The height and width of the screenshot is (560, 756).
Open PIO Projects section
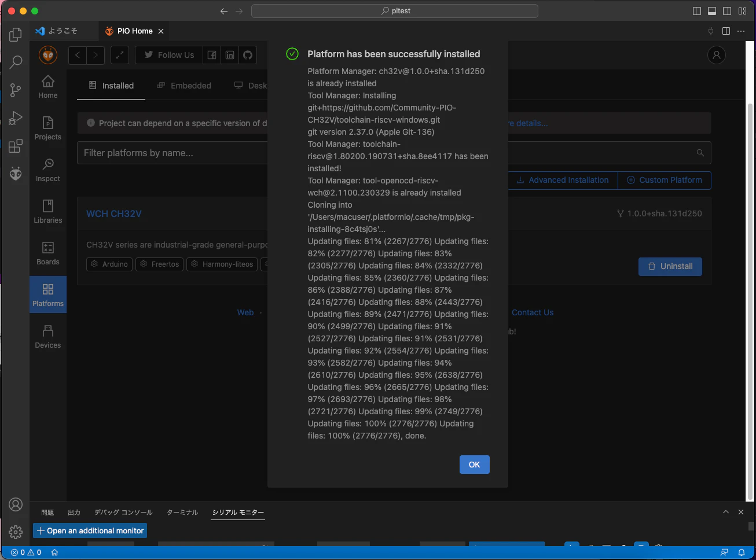(x=48, y=128)
